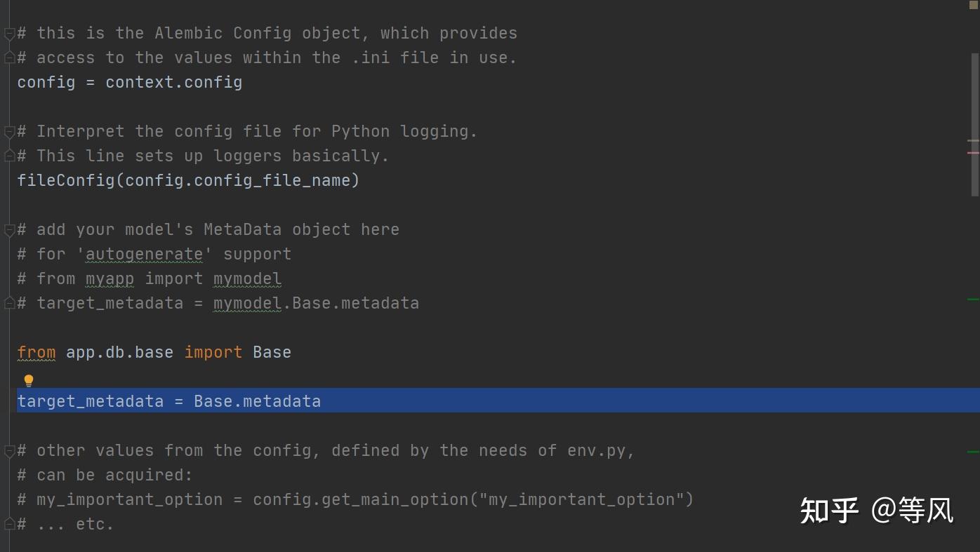Viewport: 980px width, 552px height.
Task: Click the underlined 'autogenerate' word in the comment
Action: coord(144,254)
